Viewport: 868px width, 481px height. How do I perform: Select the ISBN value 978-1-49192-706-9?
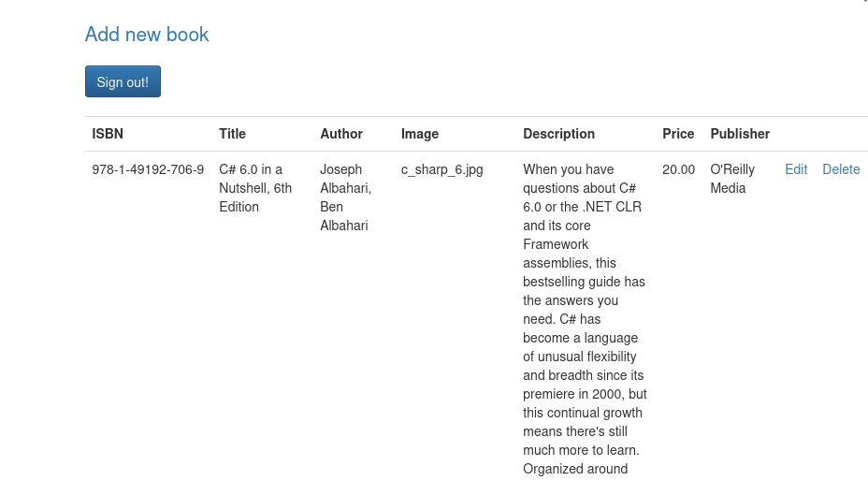coord(148,169)
